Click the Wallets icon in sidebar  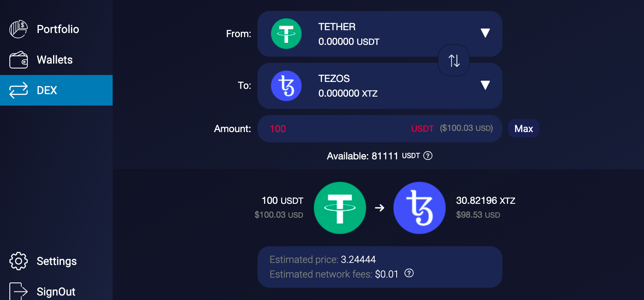point(18,60)
